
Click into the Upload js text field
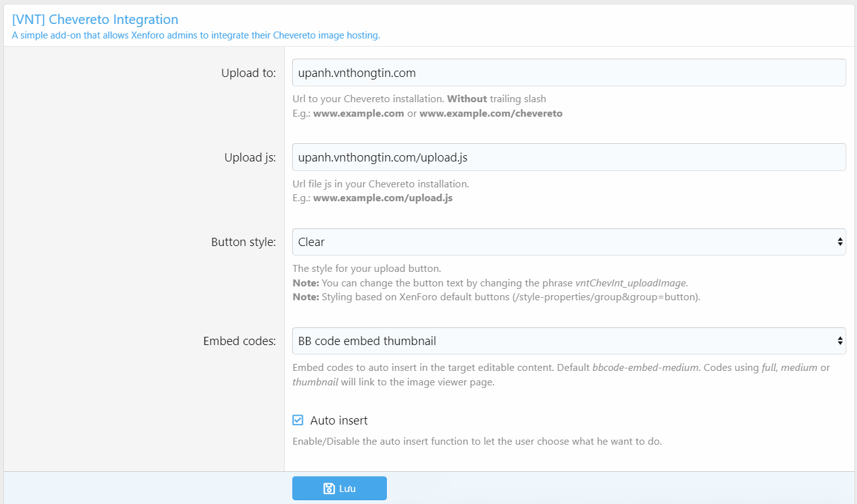pos(568,157)
